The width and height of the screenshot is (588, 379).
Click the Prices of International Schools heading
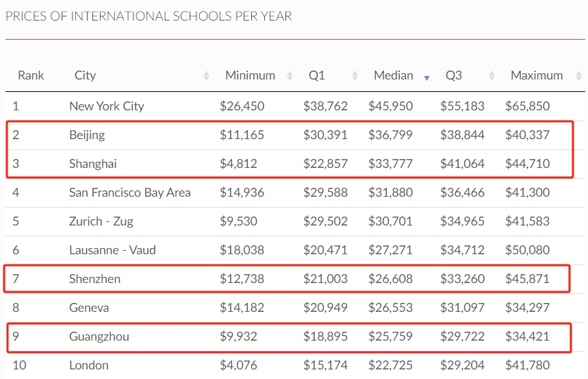pos(149,16)
